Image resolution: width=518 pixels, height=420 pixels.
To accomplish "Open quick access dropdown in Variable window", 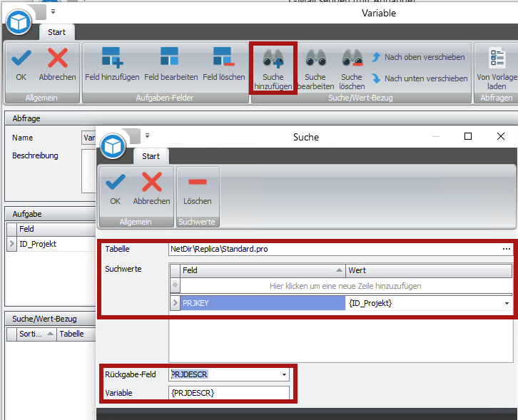I will pyautogui.click(x=54, y=11).
